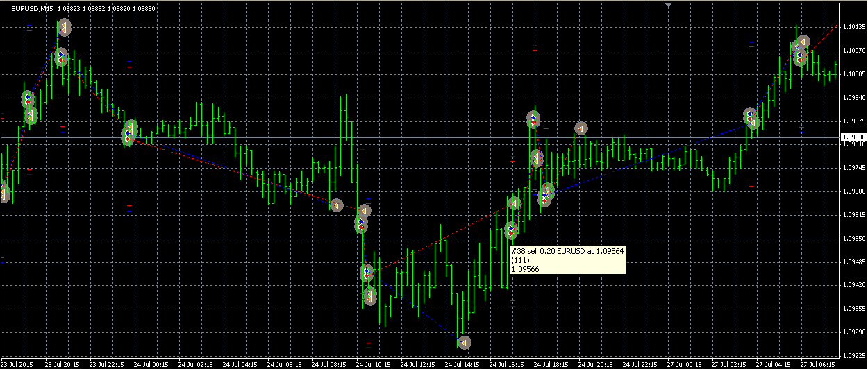This screenshot has height=369, width=868.
Task: Click the trade arrow above 24 Jul 08:15
Action: click(x=336, y=205)
